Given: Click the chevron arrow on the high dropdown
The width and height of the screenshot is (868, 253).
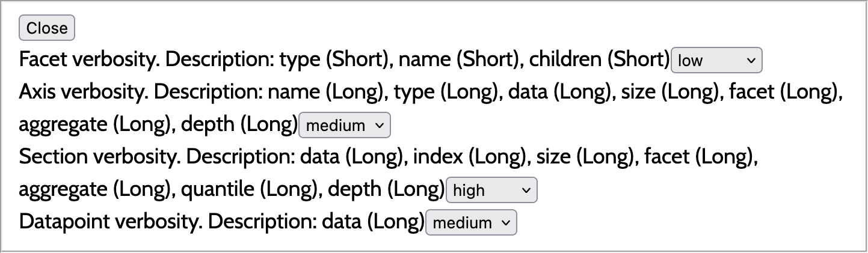Looking at the screenshot, I should 525,191.
